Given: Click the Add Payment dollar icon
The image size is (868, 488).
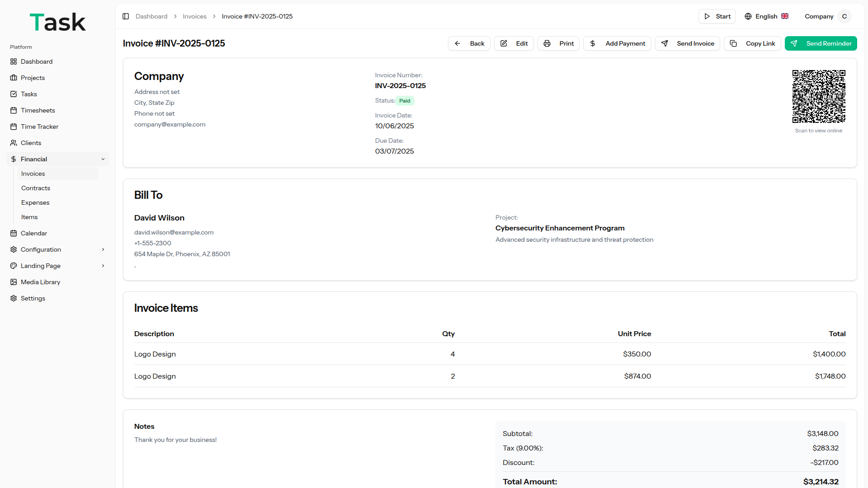Looking at the screenshot, I should coord(593,43).
